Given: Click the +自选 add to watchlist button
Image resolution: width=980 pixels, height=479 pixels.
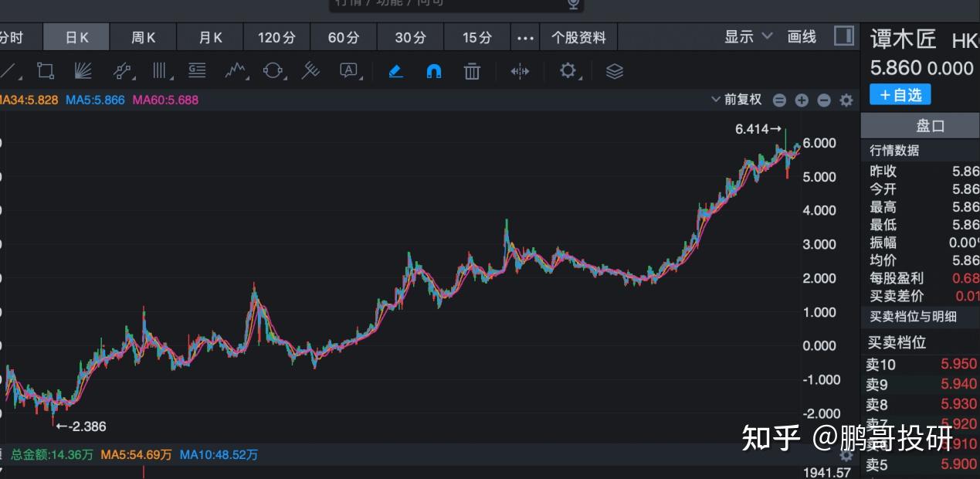Looking at the screenshot, I should [x=900, y=94].
